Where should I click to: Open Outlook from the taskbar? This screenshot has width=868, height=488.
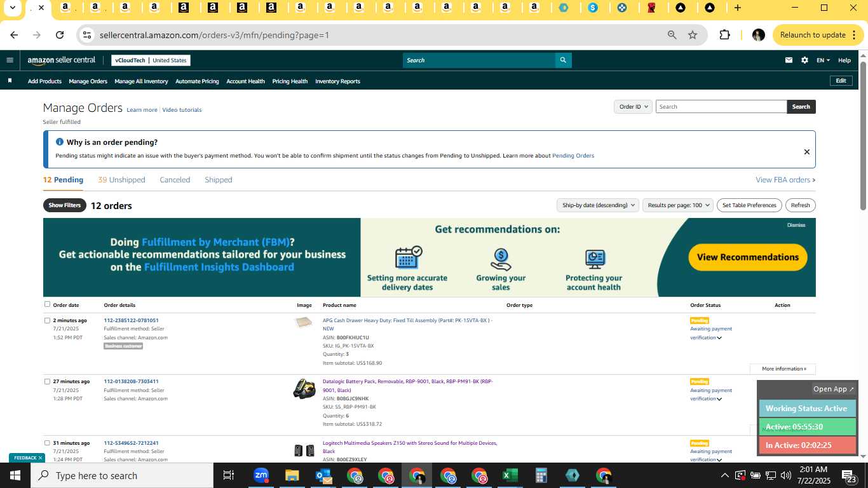pyautogui.click(x=323, y=475)
